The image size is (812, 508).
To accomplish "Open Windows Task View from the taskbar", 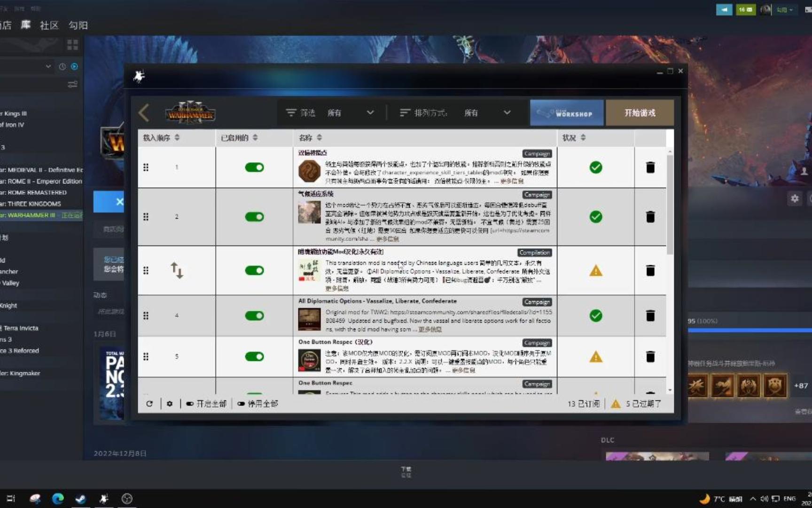I will tap(11, 499).
